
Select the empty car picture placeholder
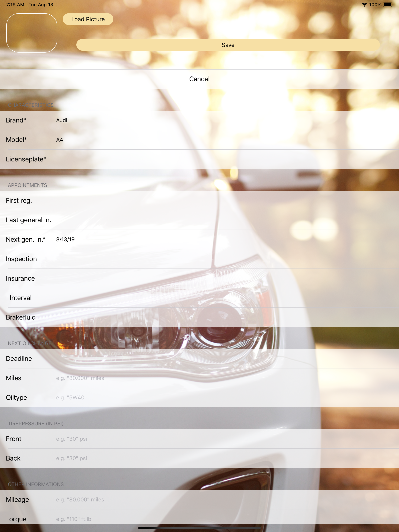(x=32, y=33)
